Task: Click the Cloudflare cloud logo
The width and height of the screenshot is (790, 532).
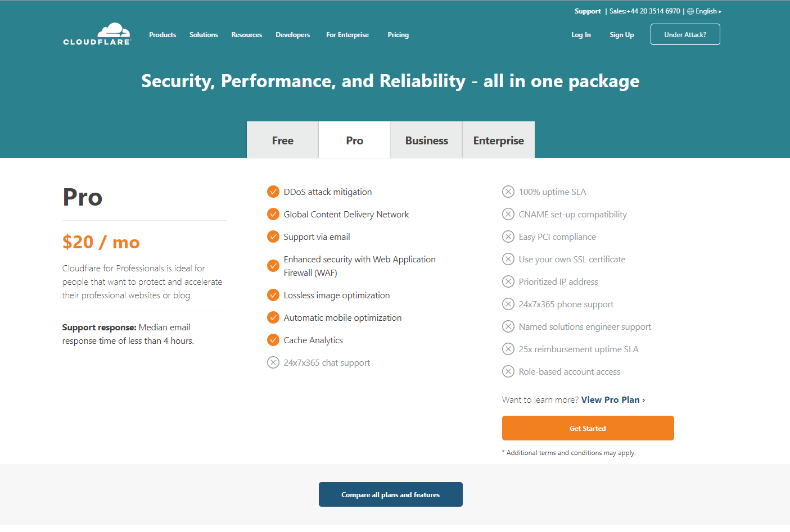Action: click(97, 34)
